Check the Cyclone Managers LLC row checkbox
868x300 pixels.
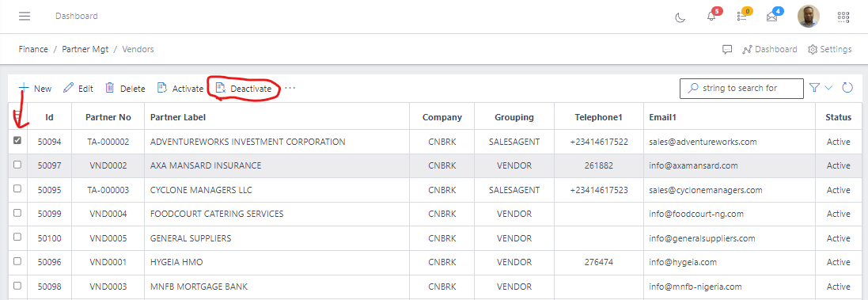pyautogui.click(x=17, y=188)
